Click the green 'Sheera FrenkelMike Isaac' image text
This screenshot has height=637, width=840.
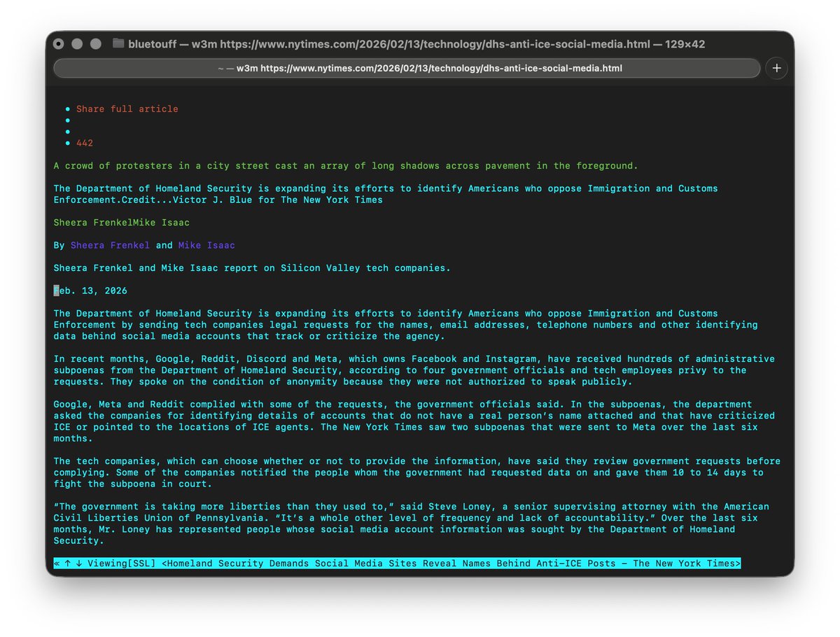pyautogui.click(x=122, y=223)
